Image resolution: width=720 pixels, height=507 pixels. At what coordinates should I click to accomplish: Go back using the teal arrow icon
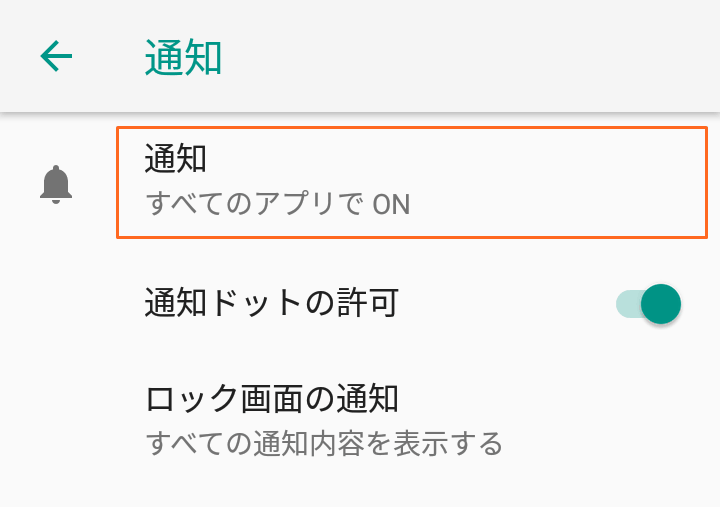(x=56, y=56)
